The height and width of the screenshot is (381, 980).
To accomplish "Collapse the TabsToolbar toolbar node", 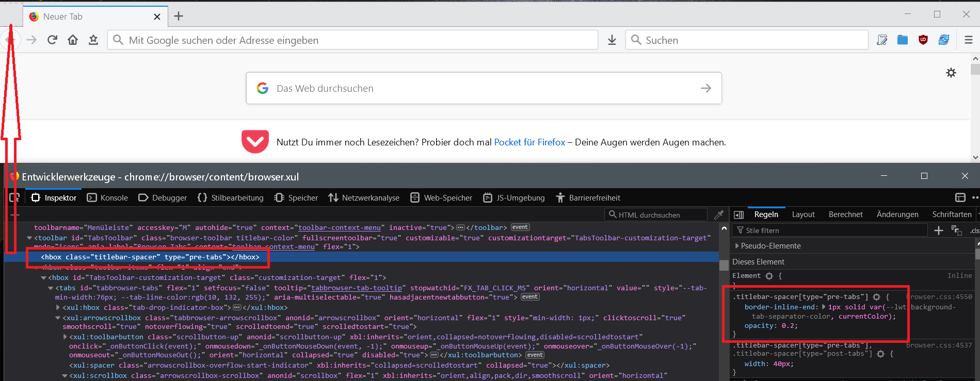I will pos(29,238).
